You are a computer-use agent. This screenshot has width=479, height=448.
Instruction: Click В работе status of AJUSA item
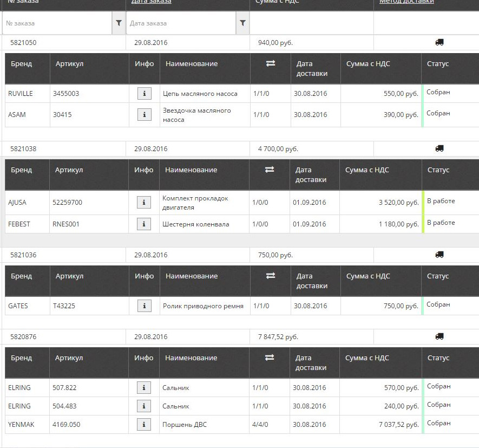[x=441, y=201]
